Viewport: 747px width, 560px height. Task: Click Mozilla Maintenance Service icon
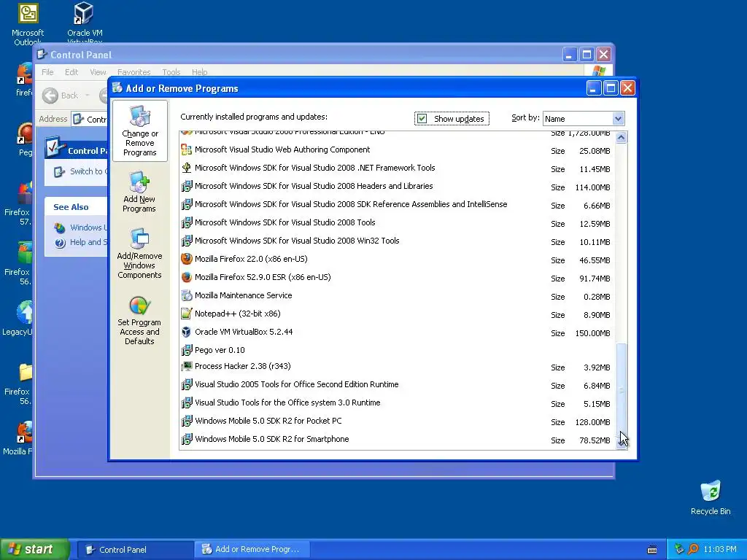coord(186,295)
